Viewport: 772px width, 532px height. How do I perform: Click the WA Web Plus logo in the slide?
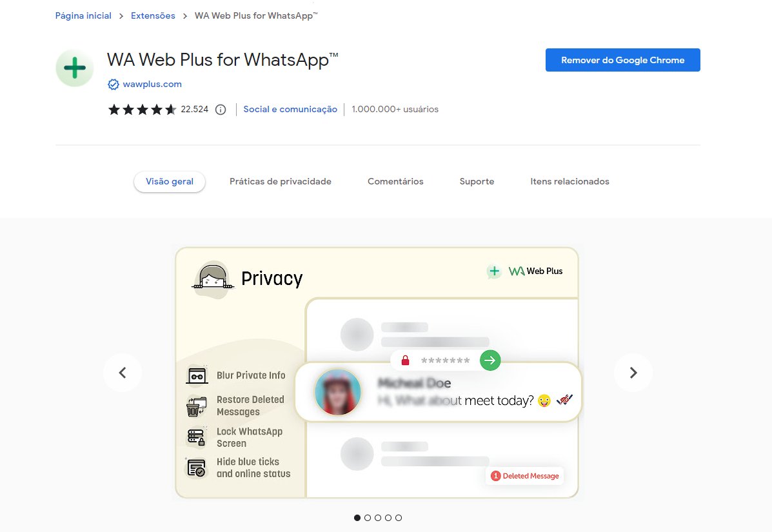tap(525, 271)
